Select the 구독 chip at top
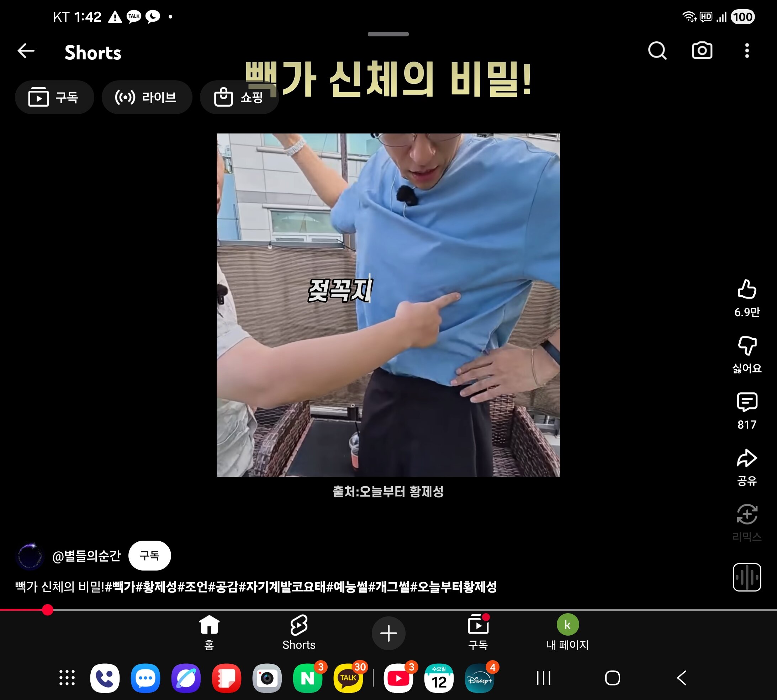Screen dimensions: 777x700 pos(54,97)
